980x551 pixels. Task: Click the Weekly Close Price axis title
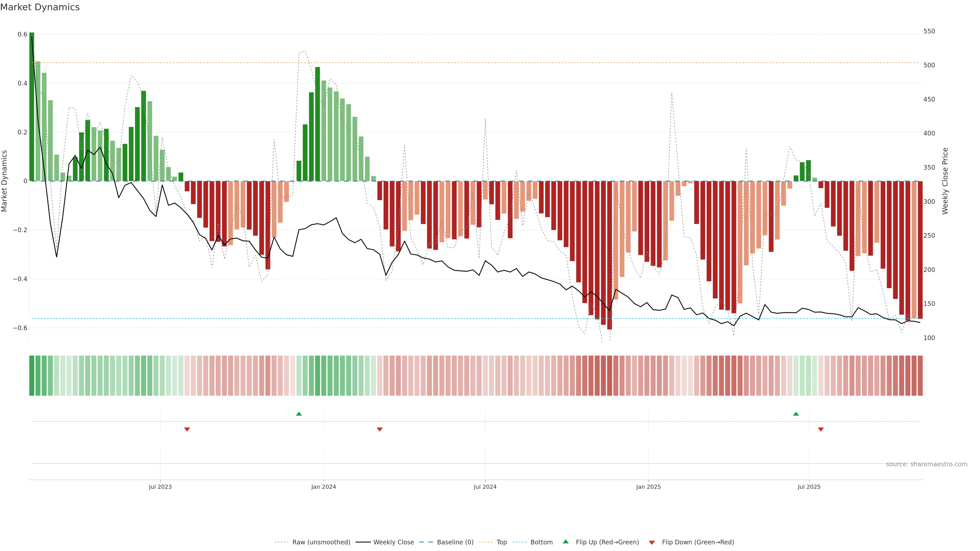945,181
